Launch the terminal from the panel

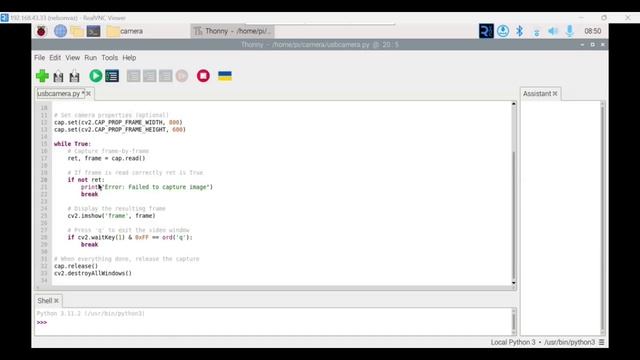93,31
